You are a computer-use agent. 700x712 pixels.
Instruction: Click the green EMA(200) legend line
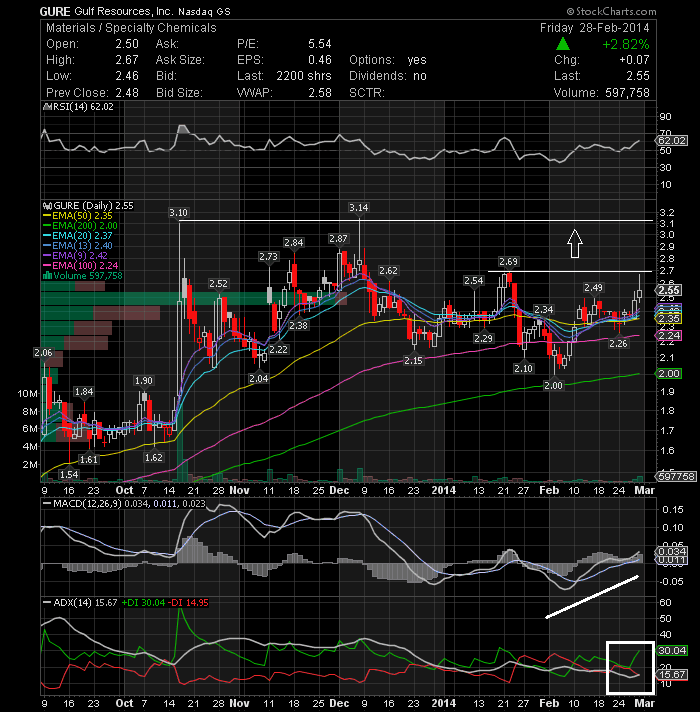tap(47, 226)
